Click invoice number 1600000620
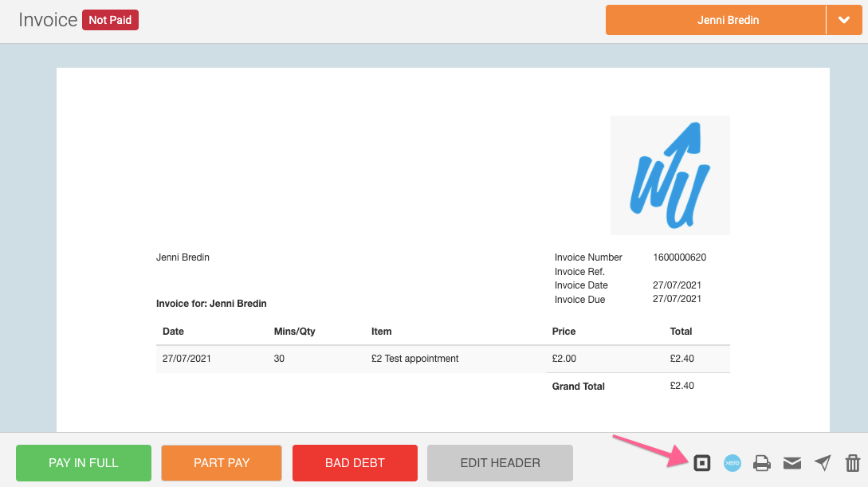868x487 pixels. (679, 257)
